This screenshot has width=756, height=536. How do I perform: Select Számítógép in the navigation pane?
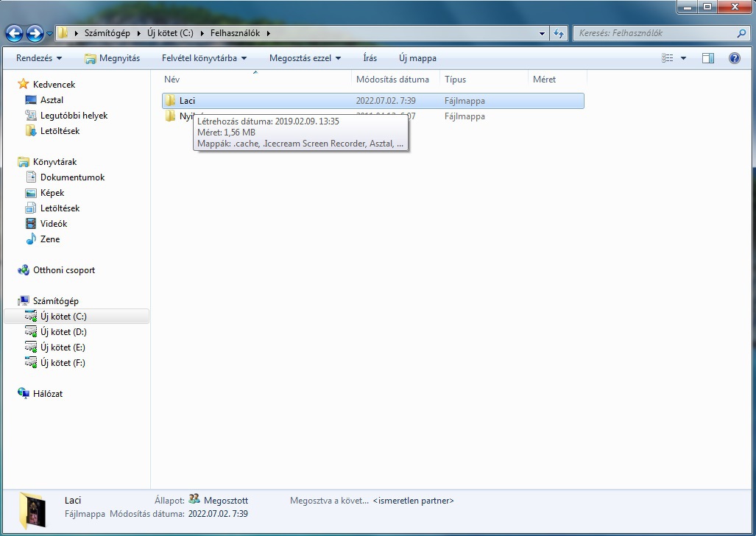click(55, 301)
